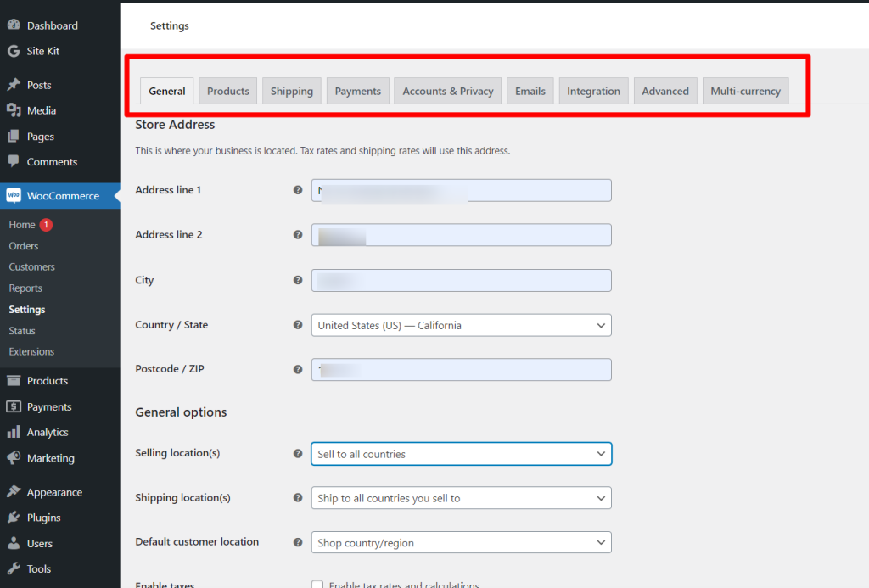Switch to the Payments settings tab

tap(357, 91)
